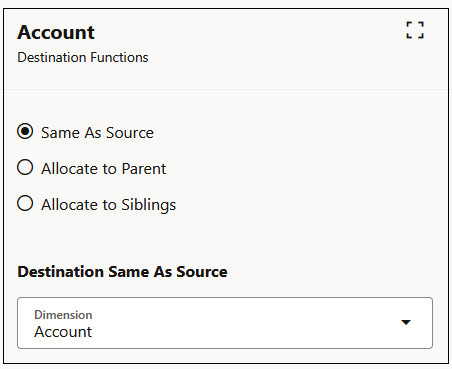Select the Same As Source radio button
This screenshot has height=369, width=452.
click(x=25, y=131)
